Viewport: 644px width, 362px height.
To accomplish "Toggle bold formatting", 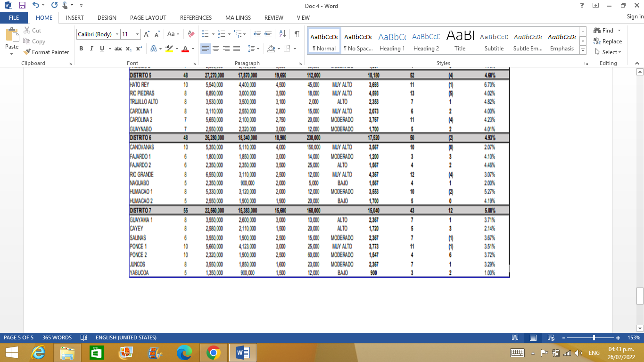I will [81, 49].
